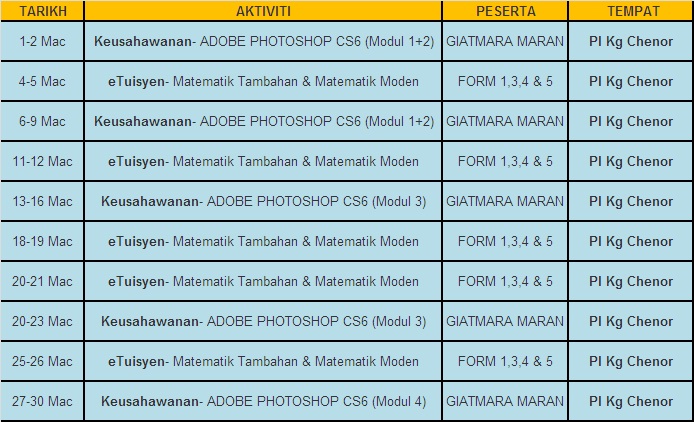Screen dimensions: 694x422
Task: Click the TEMPAT column header
Action: [632, 11]
